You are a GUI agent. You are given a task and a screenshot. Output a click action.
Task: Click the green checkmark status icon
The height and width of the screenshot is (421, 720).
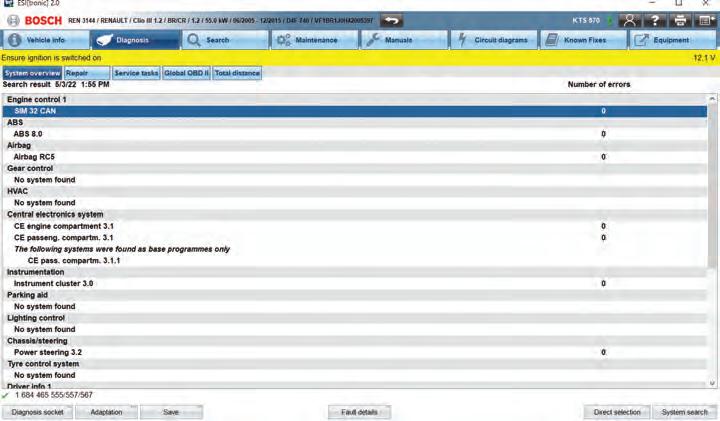click(x=5, y=395)
